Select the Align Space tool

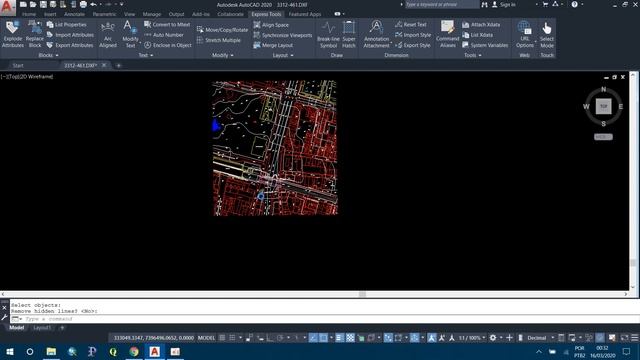pyautogui.click(x=271, y=25)
